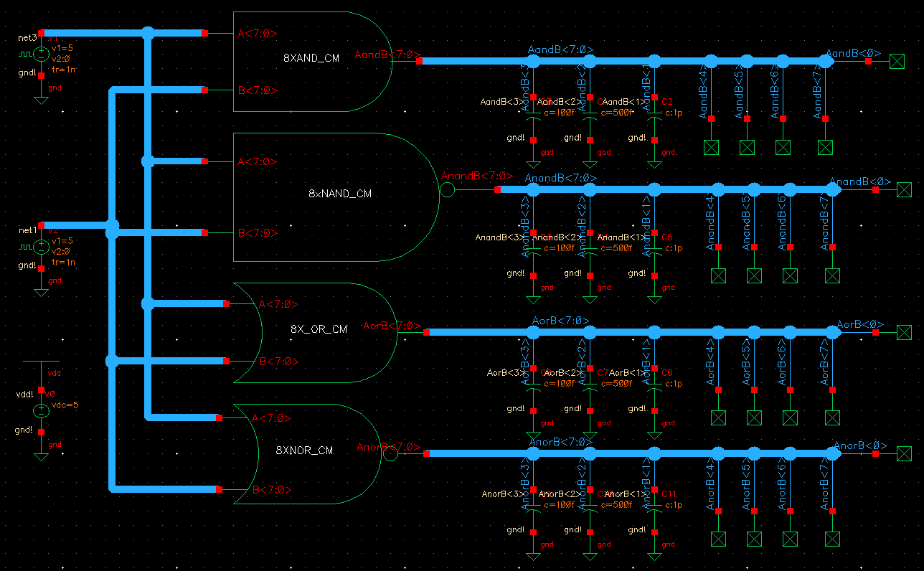Click the no-connect box at AnorB<0> end

point(904,453)
